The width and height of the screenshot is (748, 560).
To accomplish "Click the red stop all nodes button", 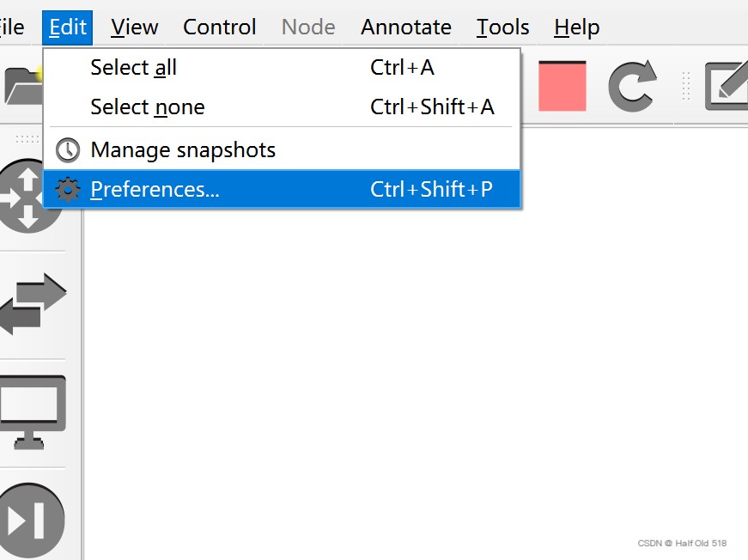I will [563, 87].
